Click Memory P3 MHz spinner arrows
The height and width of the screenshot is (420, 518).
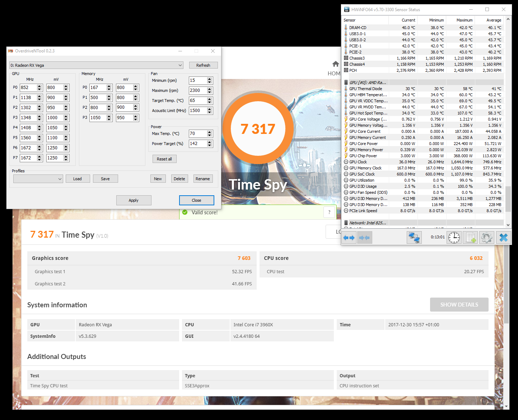(109, 118)
